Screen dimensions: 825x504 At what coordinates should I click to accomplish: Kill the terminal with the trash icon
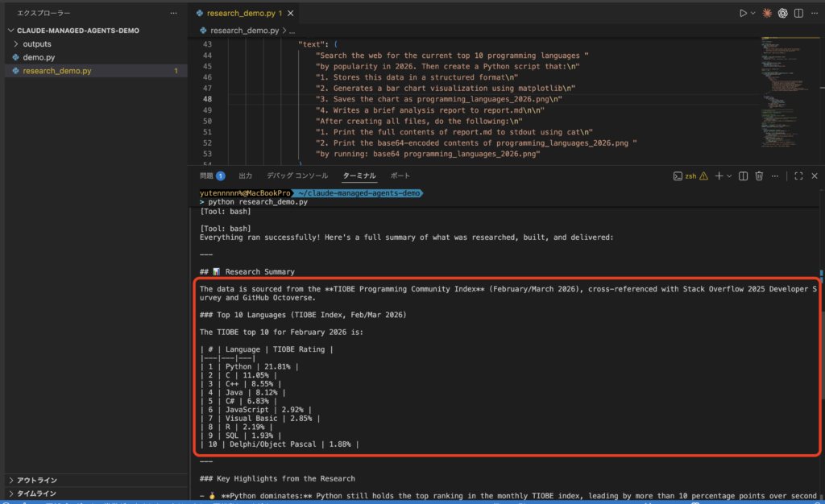click(761, 176)
